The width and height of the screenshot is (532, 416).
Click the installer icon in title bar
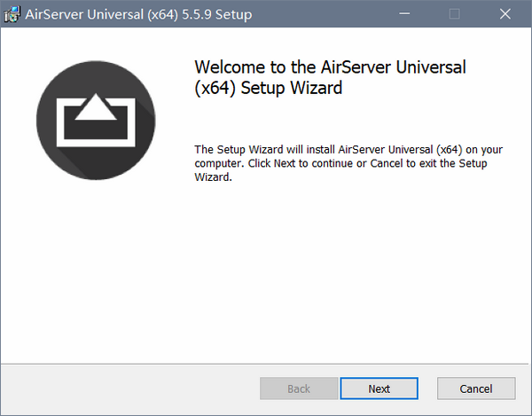[x=12, y=14]
